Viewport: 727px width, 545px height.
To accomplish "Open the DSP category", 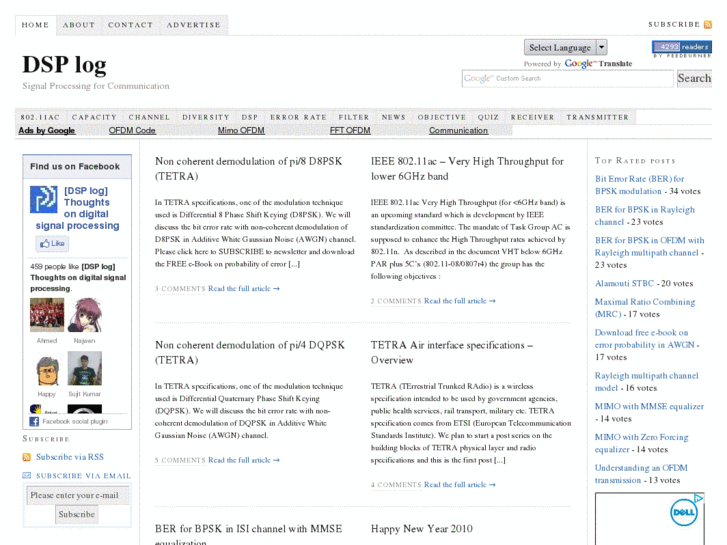I will tap(249, 117).
